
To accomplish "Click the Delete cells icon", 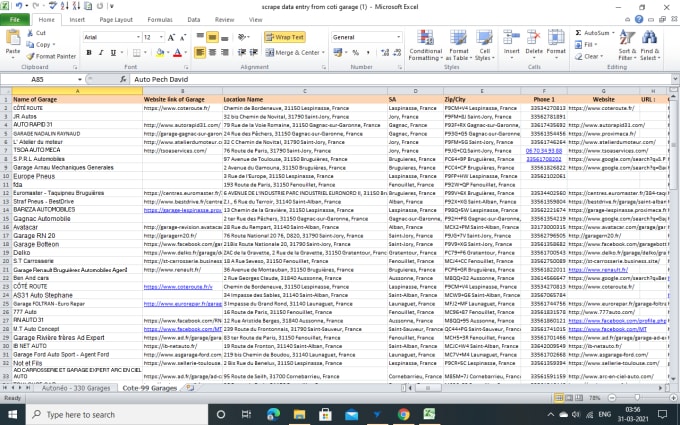I will point(534,37).
